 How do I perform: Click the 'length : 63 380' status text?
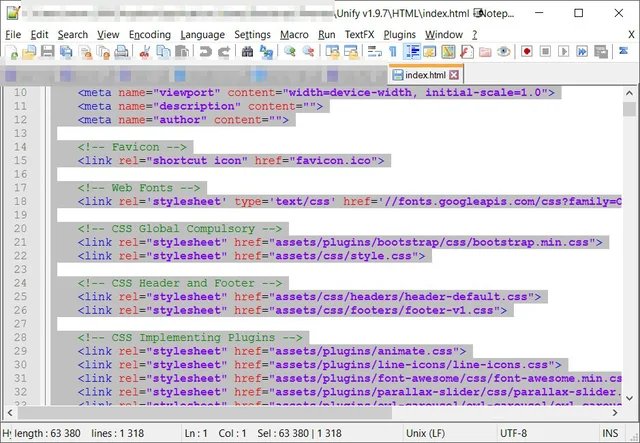[47, 433]
